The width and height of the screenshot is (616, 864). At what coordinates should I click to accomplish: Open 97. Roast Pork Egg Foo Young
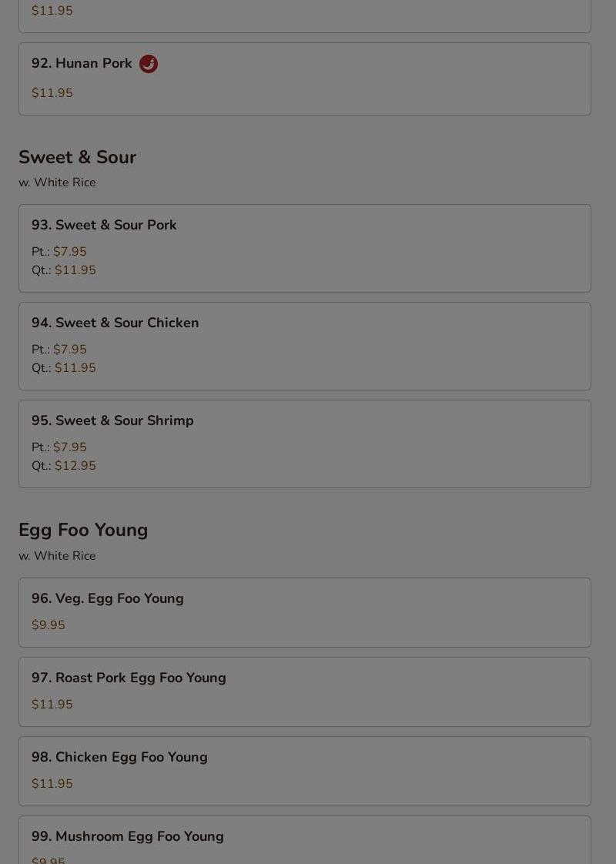pyautogui.click(x=305, y=692)
